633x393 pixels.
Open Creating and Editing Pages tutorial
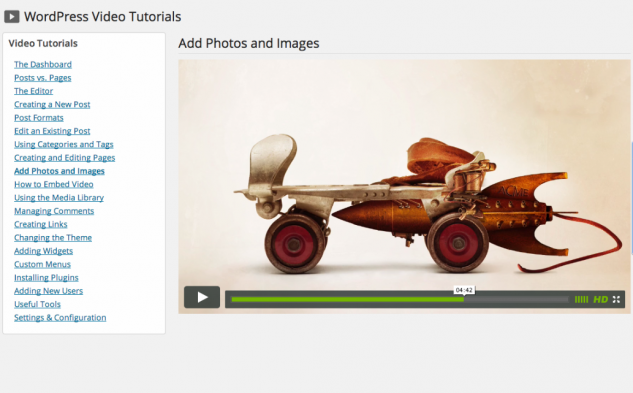click(65, 158)
